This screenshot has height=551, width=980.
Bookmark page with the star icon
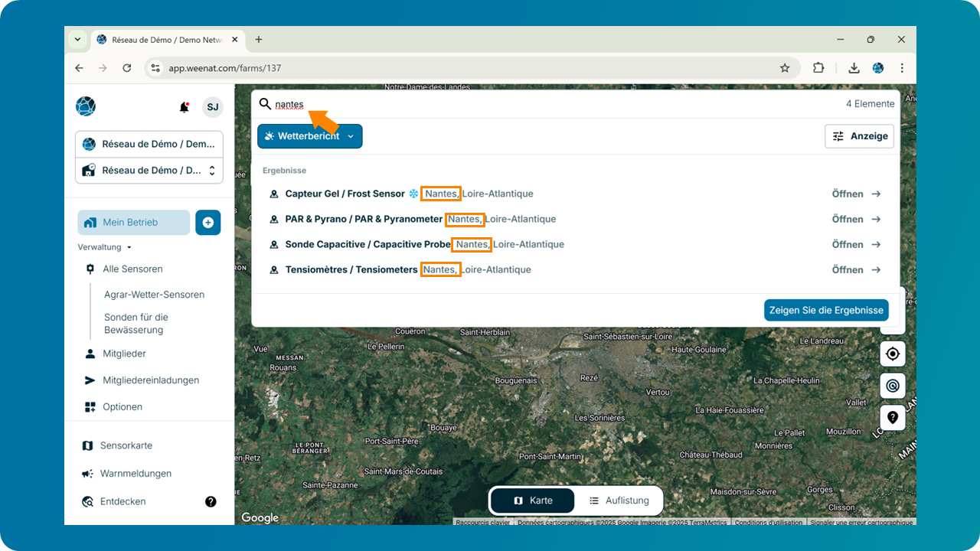(785, 68)
